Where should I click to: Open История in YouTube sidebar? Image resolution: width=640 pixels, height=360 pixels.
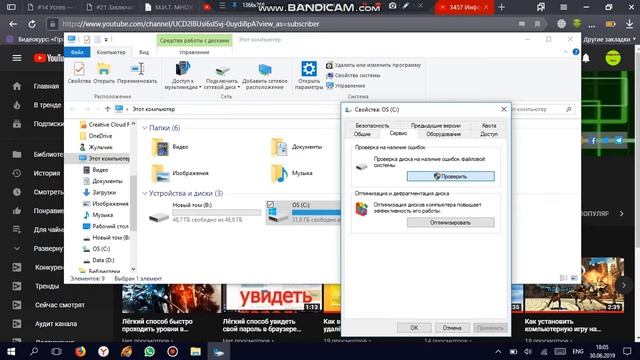tap(36, 173)
